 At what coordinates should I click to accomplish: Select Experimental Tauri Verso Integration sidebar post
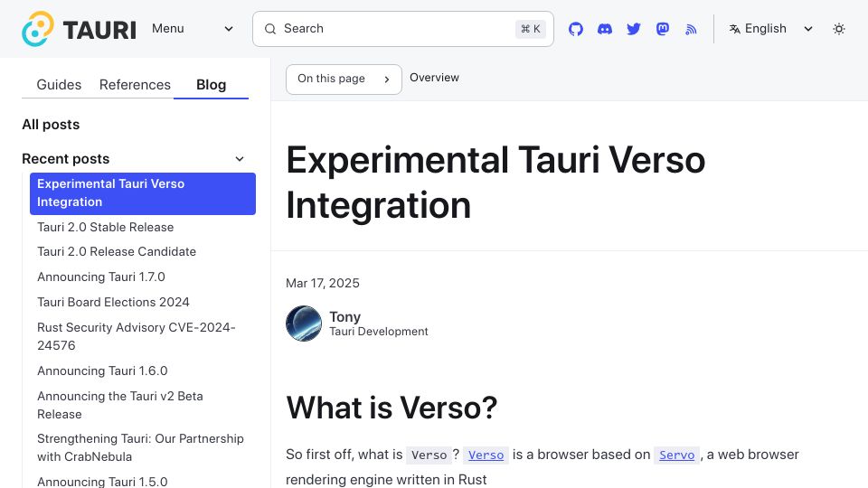(143, 193)
